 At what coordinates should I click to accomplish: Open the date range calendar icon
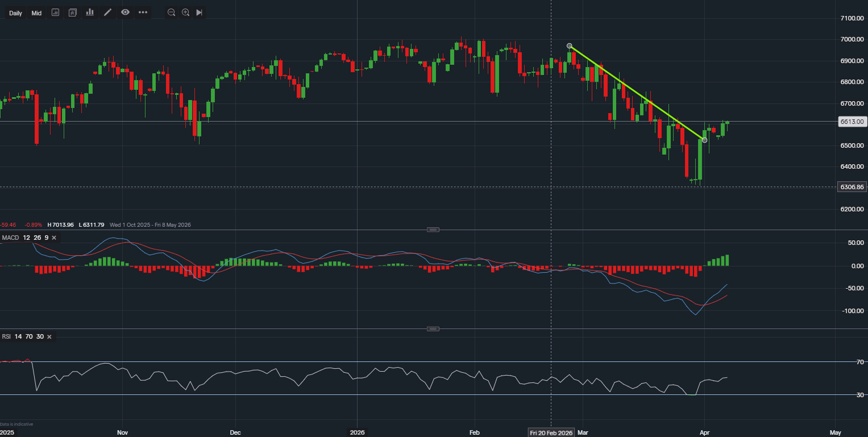[55, 13]
